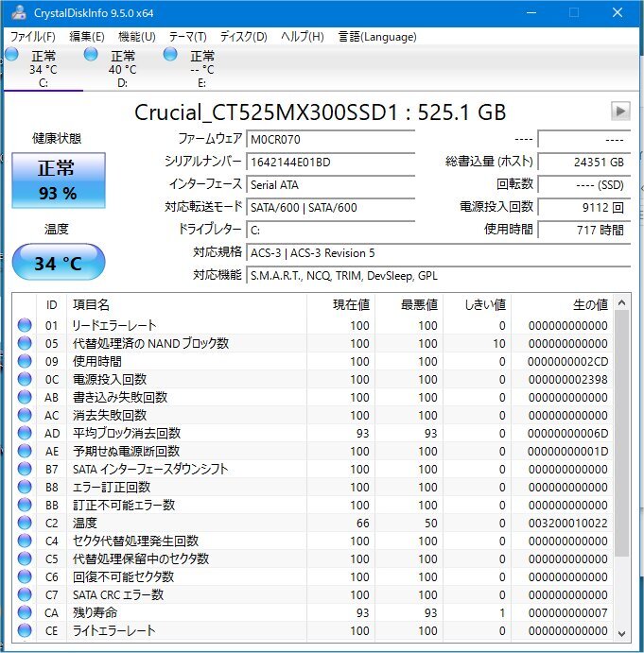The image size is (644, 653).
Task: Select drive C: tab at 34 °C
Action: click(x=44, y=68)
